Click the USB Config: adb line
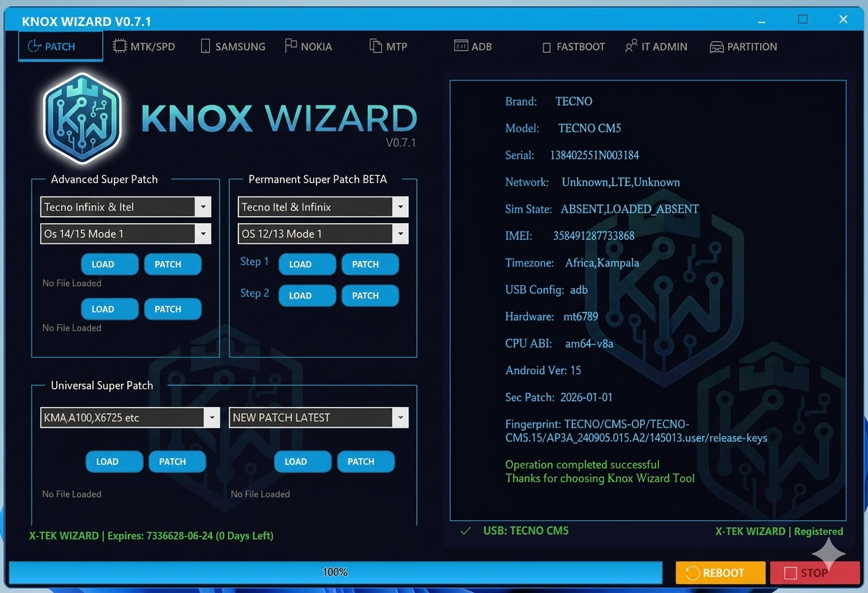The width and height of the screenshot is (868, 593). point(546,290)
